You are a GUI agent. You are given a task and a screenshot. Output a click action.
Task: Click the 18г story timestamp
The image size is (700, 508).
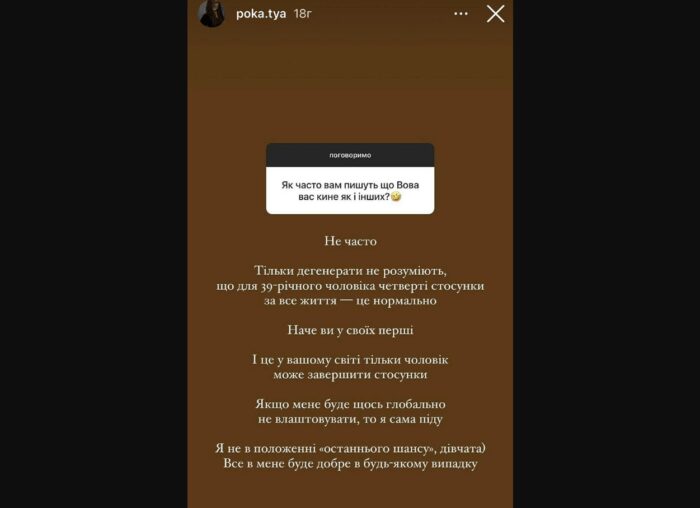point(302,14)
